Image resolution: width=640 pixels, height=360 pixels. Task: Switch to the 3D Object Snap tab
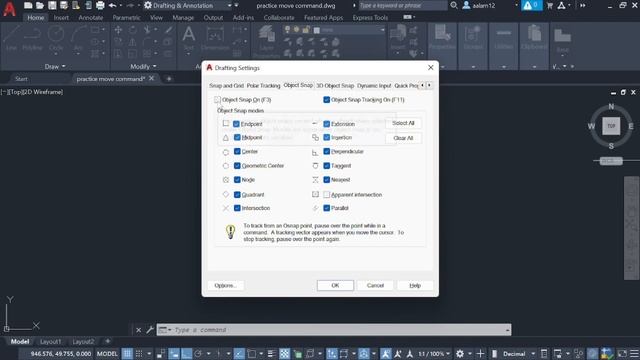(x=335, y=86)
